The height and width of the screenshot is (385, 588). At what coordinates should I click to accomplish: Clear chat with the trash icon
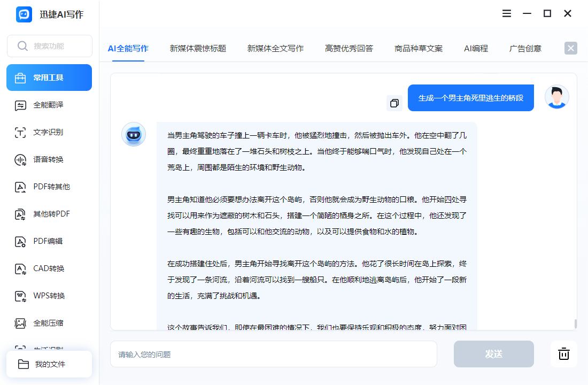(x=564, y=354)
